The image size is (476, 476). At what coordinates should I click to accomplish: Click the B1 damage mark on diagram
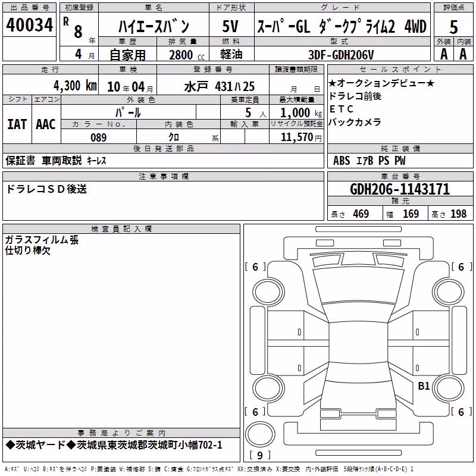coord(424,386)
